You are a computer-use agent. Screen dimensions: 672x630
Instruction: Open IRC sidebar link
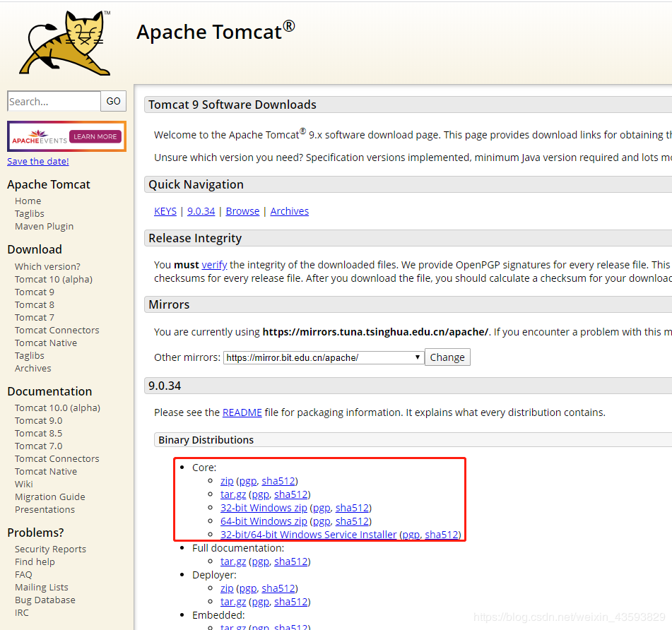click(22, 613)
